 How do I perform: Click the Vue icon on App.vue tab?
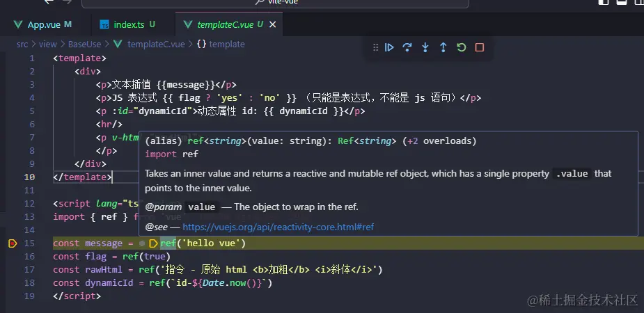click(17, 24)
